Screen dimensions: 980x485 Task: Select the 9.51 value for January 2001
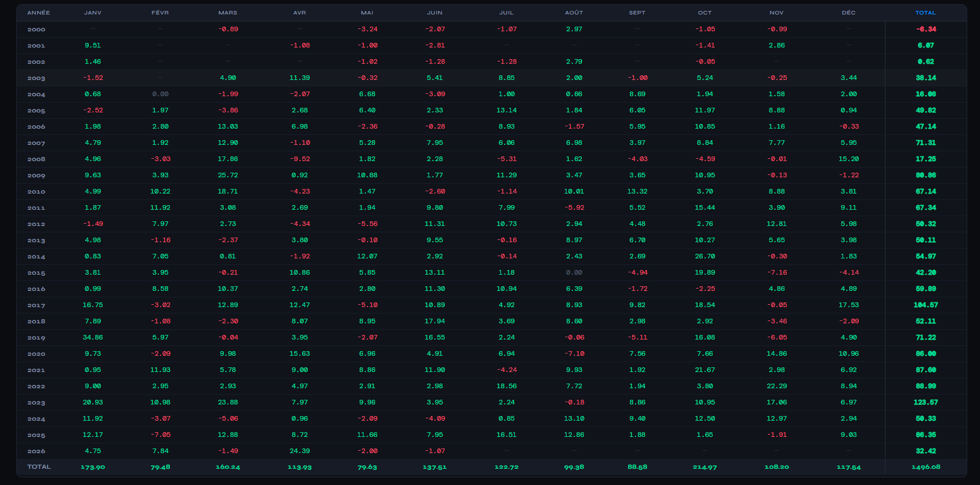pyautogui.click(x=93, y=45)
